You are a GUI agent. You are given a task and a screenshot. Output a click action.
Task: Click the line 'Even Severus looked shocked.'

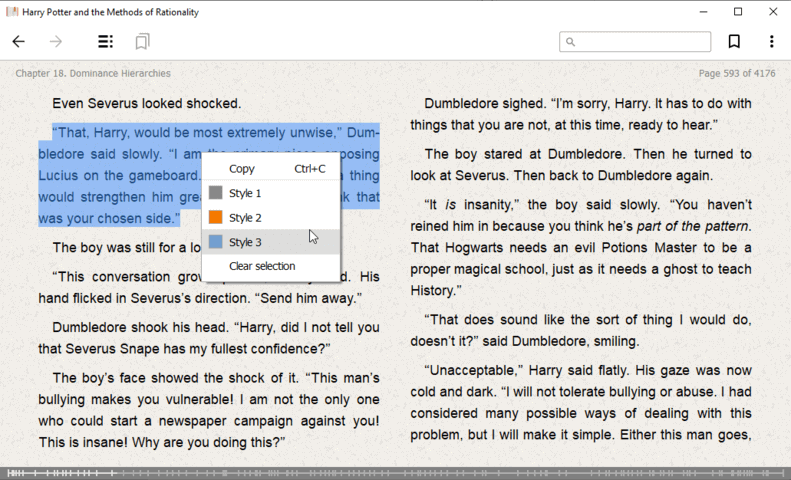[x=147, y=103]
